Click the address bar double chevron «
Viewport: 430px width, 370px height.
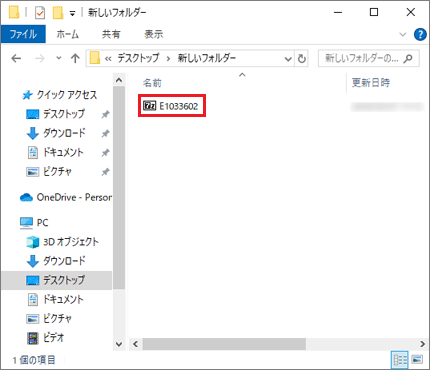108,59
